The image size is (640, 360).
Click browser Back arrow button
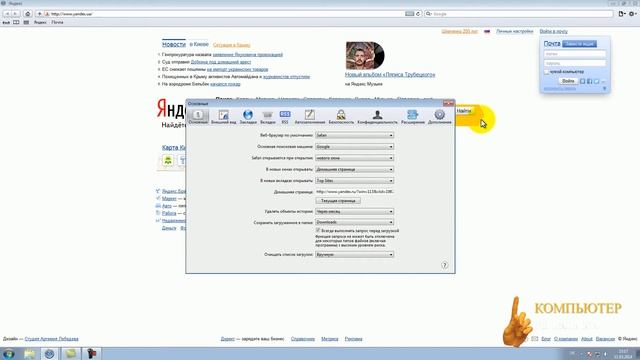7,14
